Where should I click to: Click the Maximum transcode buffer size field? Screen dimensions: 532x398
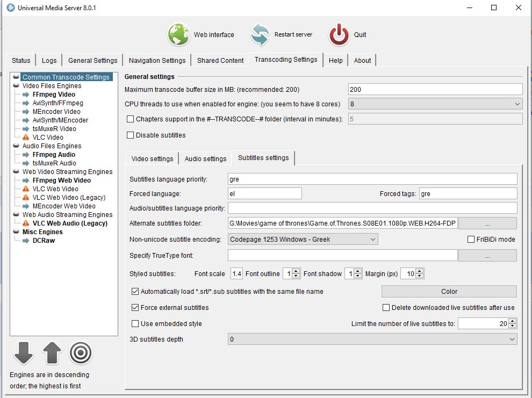pos(435,90)
